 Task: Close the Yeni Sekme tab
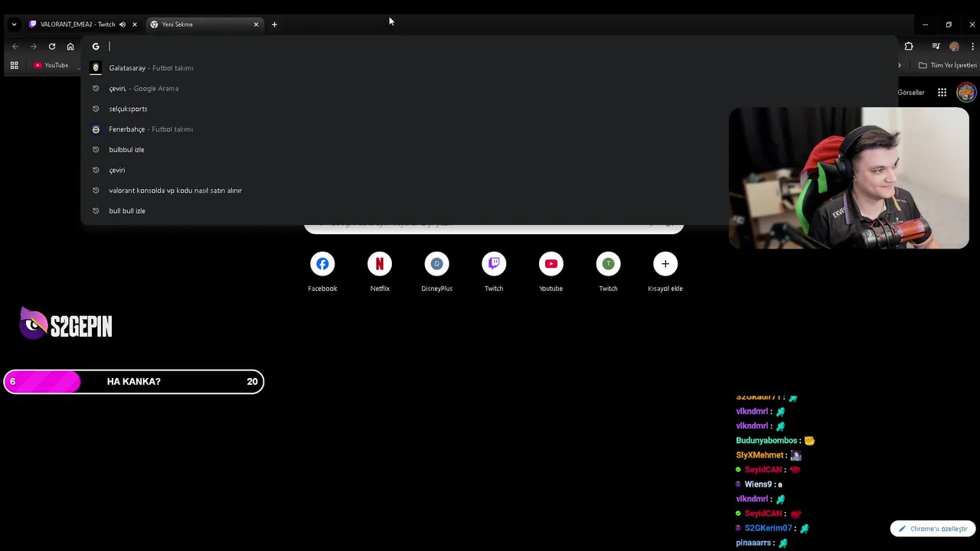point(256,24)
